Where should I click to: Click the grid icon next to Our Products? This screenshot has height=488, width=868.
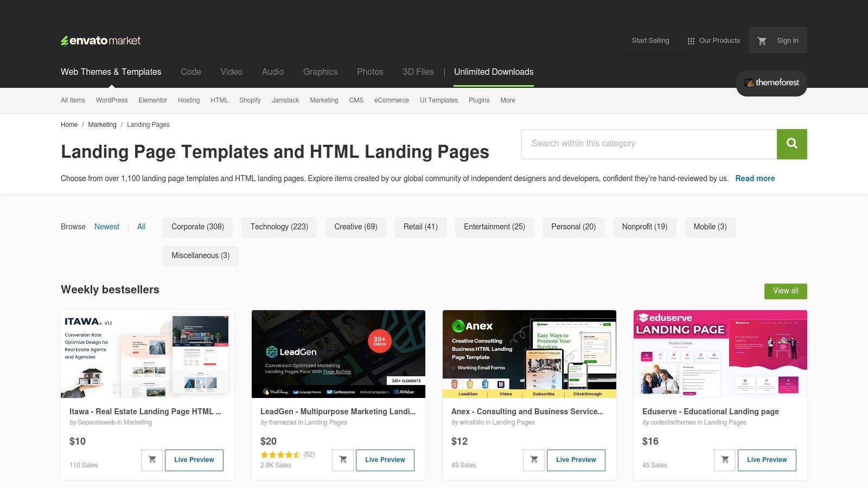tap(691, 40)
